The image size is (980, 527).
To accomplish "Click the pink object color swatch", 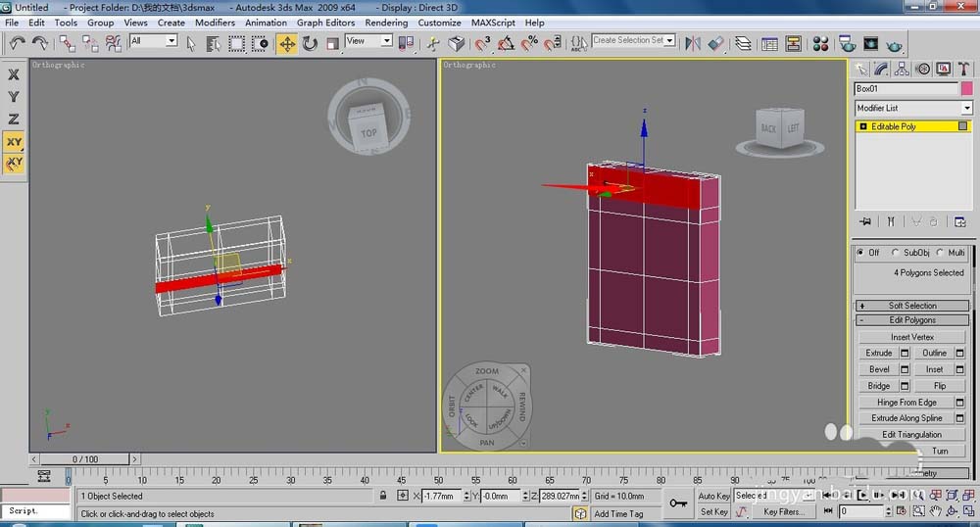I will click(x=965, y=88).
